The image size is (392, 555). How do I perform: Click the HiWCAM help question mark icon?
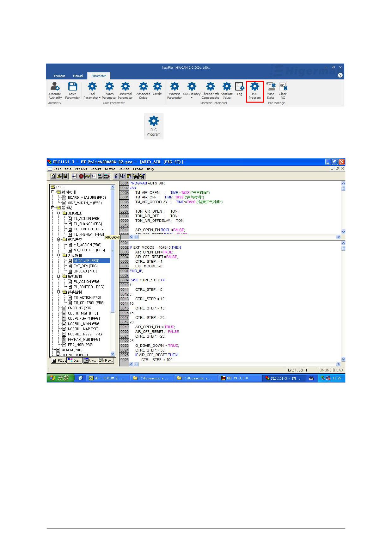click(x=340, y=75)
